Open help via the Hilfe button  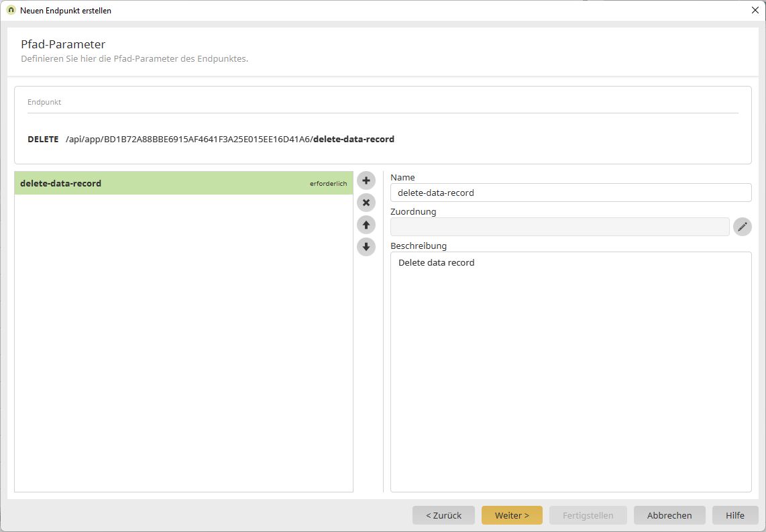tap(734, 515)
